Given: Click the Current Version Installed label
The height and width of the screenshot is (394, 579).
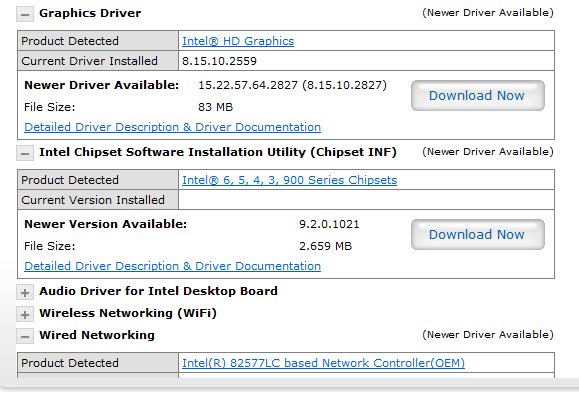Looking at the screenshot, I should click(93, 200).
